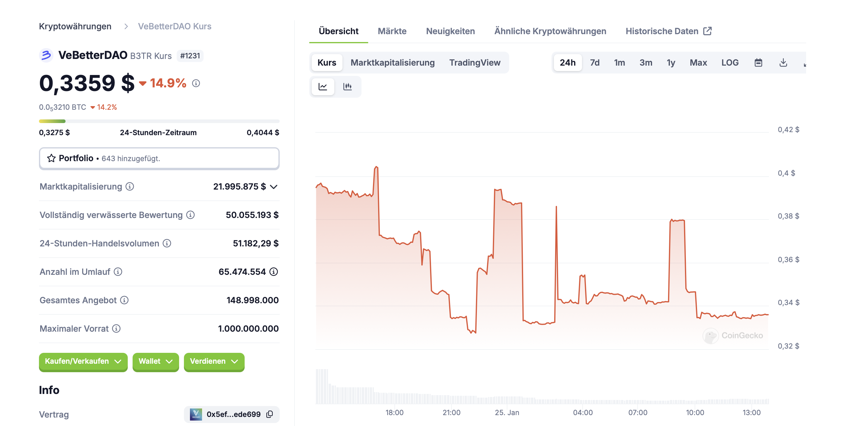Click 51.182,29 $ volume value

pos(256,243)
